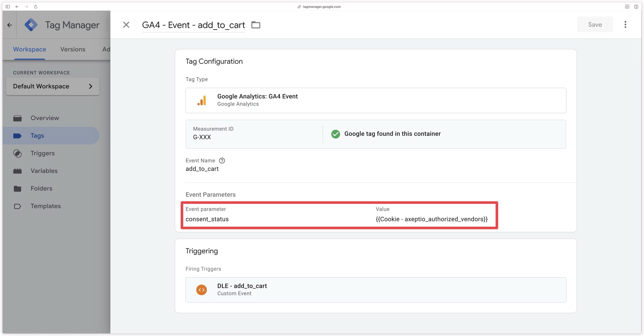Click the back arrow beside Tag Manager logo
Viewport: 644px width, 336px height.
tap(10, 25)
